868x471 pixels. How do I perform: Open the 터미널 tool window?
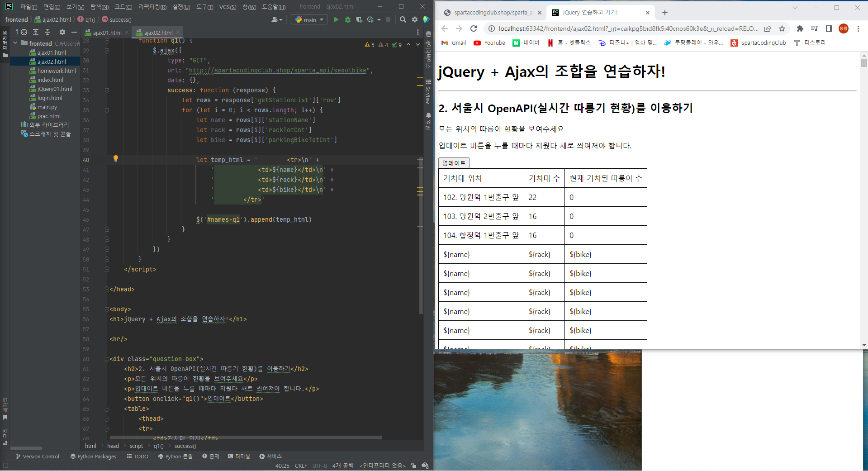coord(239,456)
